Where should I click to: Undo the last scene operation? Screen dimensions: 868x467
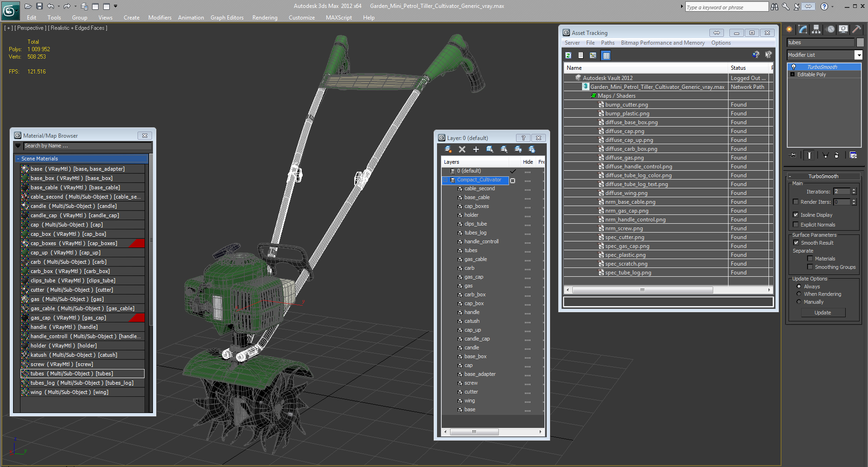pos(50,6)
